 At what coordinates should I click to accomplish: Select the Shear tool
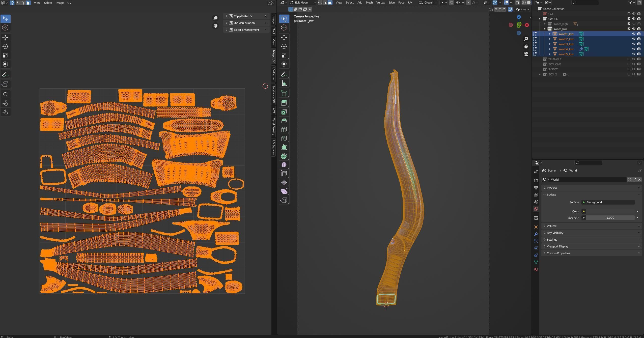284,191
